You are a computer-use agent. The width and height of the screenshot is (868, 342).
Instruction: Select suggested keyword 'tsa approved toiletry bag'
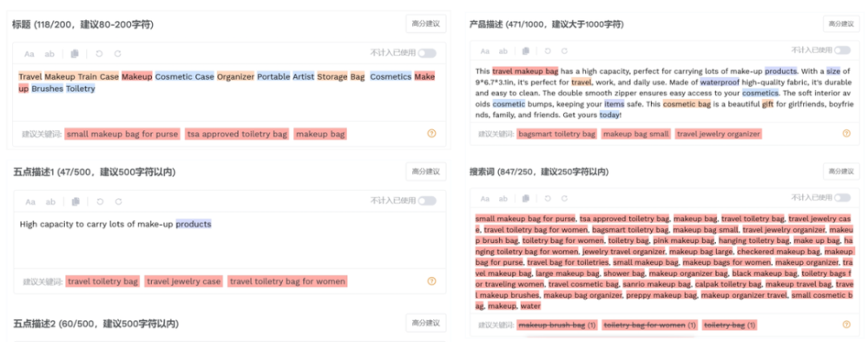coord(238,134)
